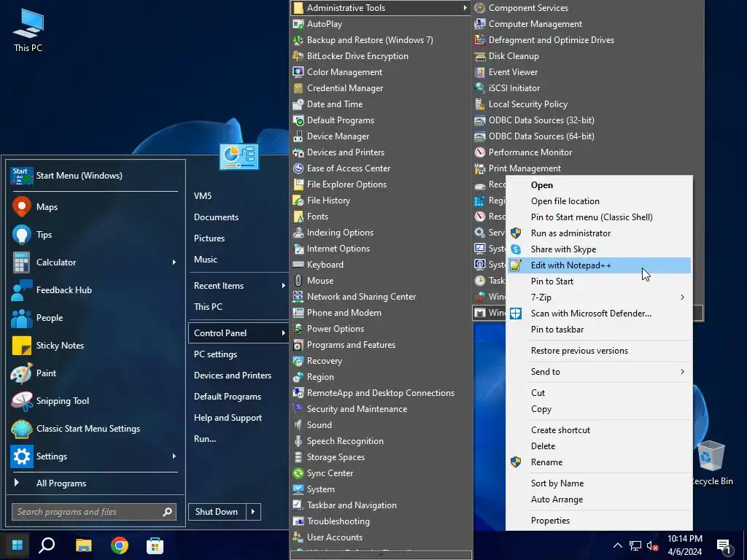Open Documents from start menu

pos(239,217)
